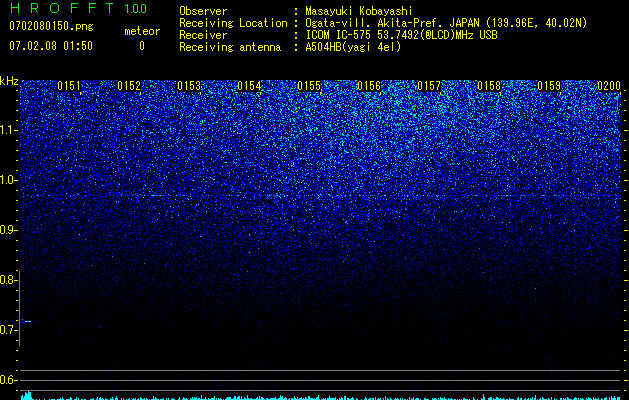Click the ICOM IC-575 receiver text
This screenshot has width=629, height=400.
tap(401, 35)
